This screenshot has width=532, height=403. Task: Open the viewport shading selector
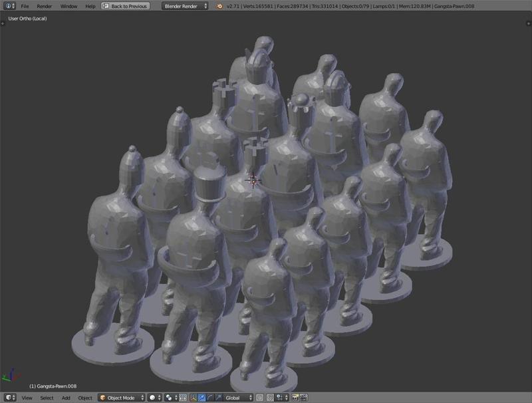coord(155,398)
